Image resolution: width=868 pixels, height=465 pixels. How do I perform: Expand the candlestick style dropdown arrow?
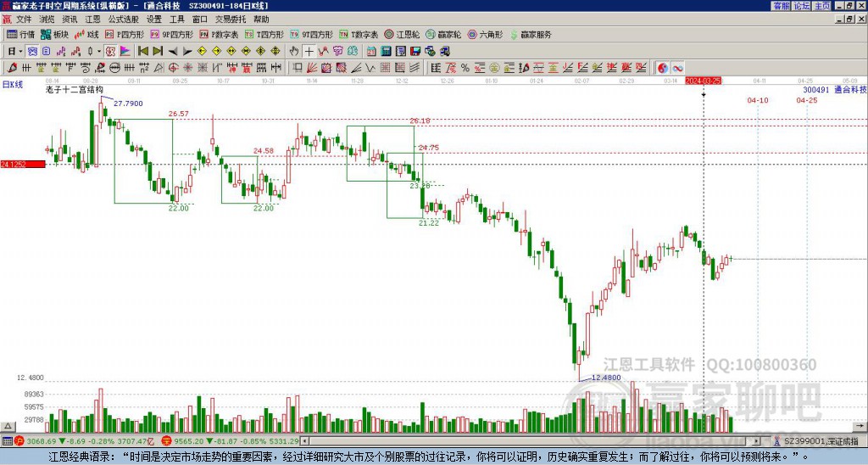[99, 51]
